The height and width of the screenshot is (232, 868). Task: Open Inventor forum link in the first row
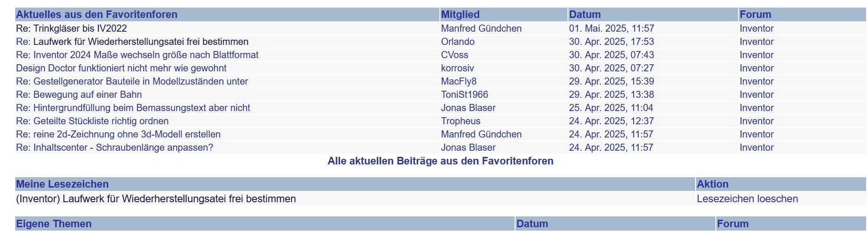click(756, 28)
